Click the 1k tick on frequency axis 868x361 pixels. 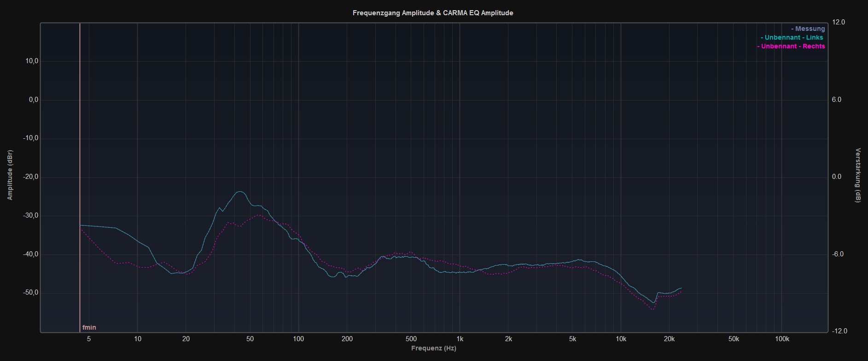(460, 339)
